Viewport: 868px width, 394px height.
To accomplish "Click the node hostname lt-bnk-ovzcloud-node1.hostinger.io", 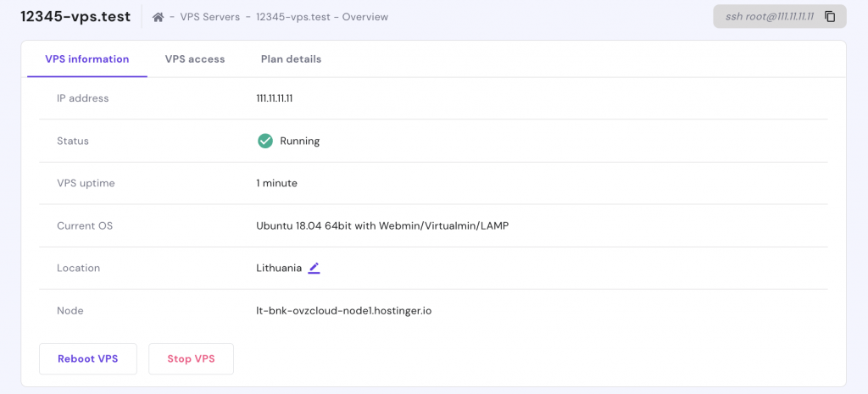I will click(344, 310).
